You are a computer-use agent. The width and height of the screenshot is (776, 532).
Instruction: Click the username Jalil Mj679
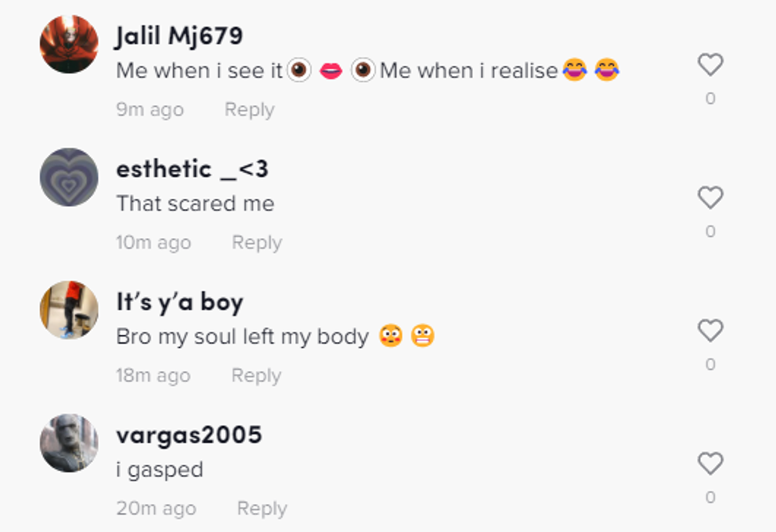pos(179,36)
